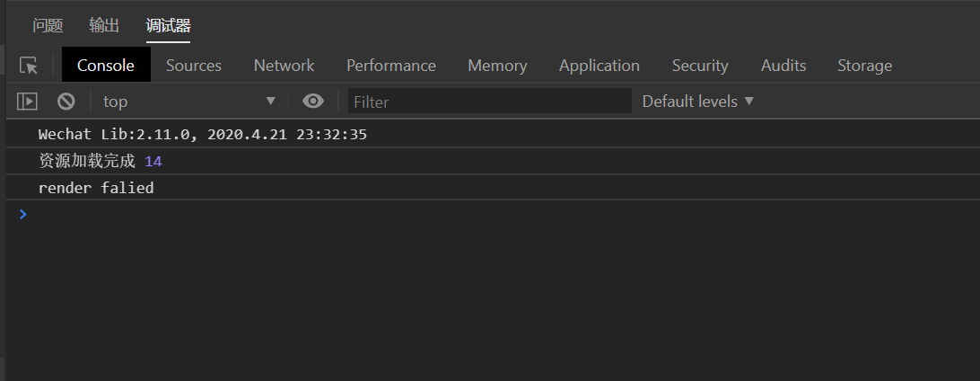Screen dimensions: 980x381
Task: Toggle the console sidebar panel icon
Action: pos(28,102)
